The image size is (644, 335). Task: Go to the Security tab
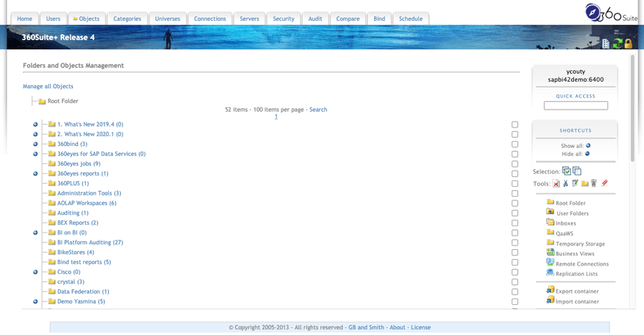(x=283, y=19)
